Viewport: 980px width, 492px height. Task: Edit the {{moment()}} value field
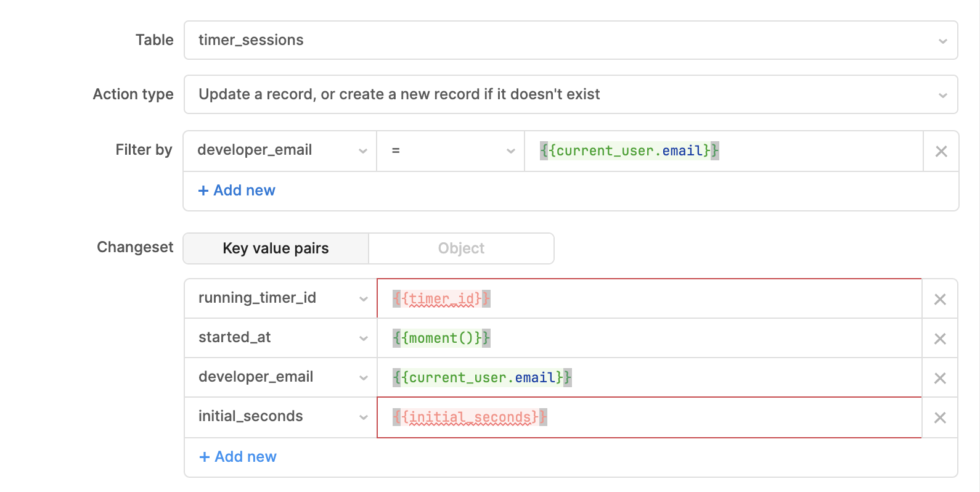(649, 338)
